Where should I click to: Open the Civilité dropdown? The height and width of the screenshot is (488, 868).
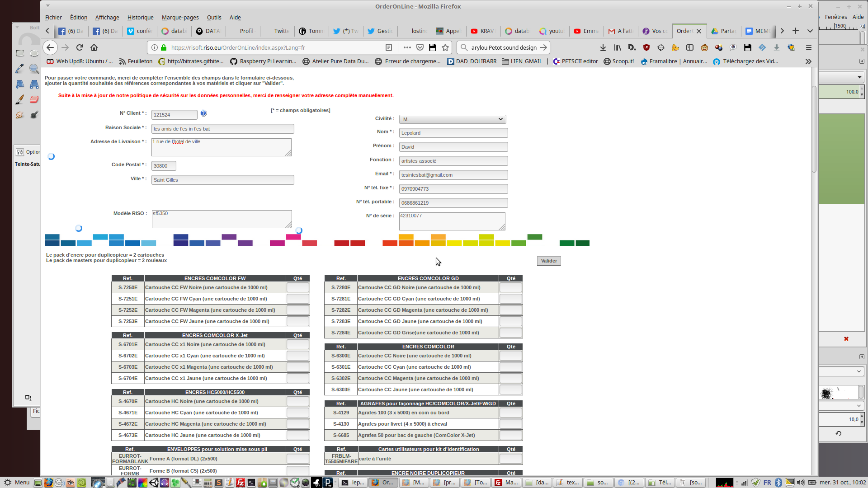[x=452, y=119]
